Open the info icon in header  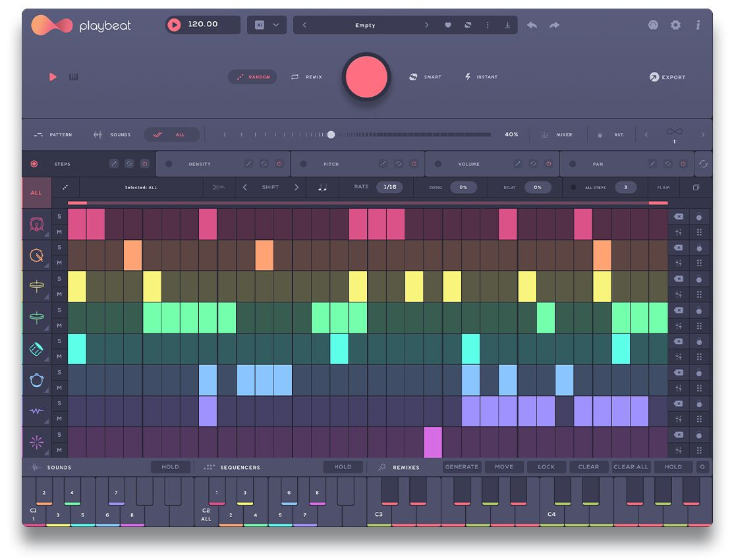pyautogui.click(x=698, y=25)
